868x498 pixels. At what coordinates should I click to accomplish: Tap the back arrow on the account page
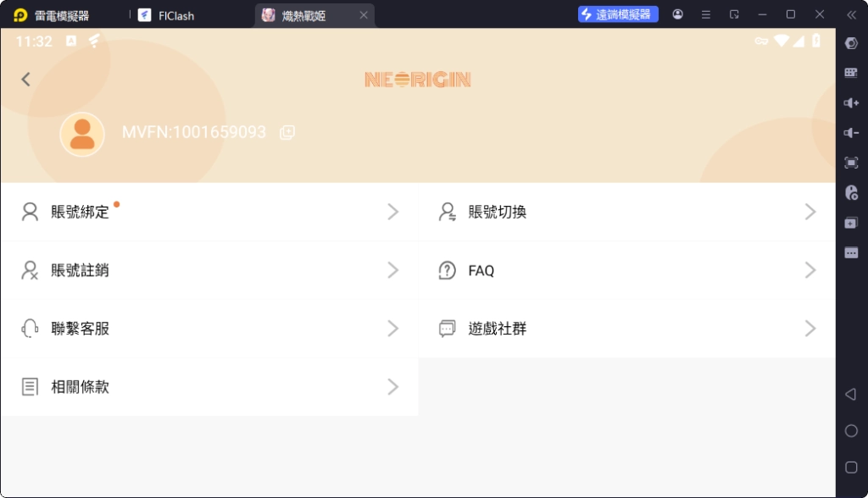click(x=25, y=79)
